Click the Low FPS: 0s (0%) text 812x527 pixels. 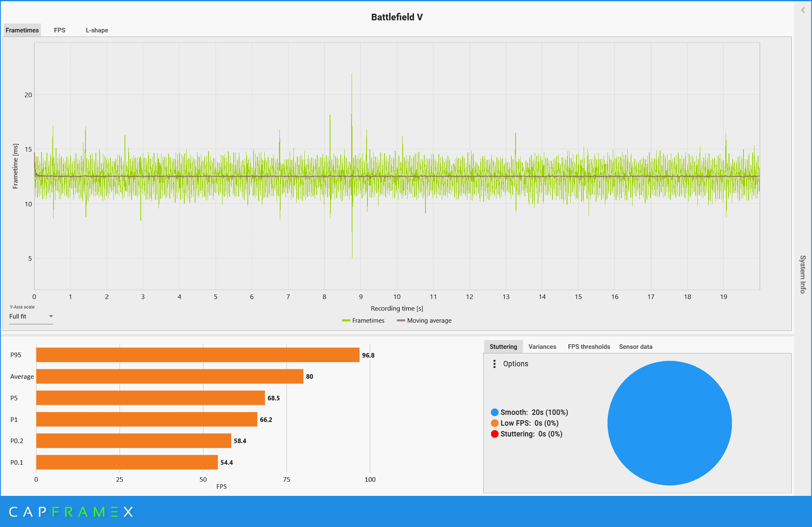(529, 423)
